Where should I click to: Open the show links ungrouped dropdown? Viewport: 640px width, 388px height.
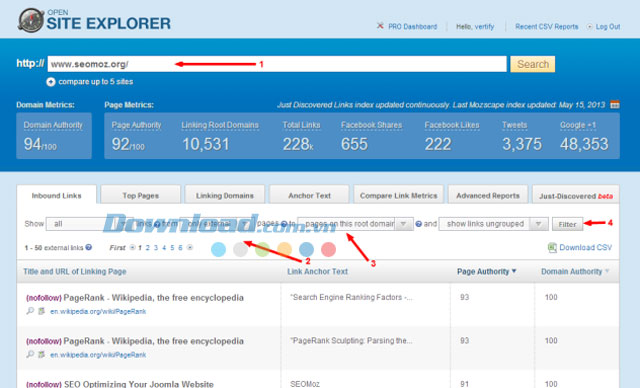(493, 224)
